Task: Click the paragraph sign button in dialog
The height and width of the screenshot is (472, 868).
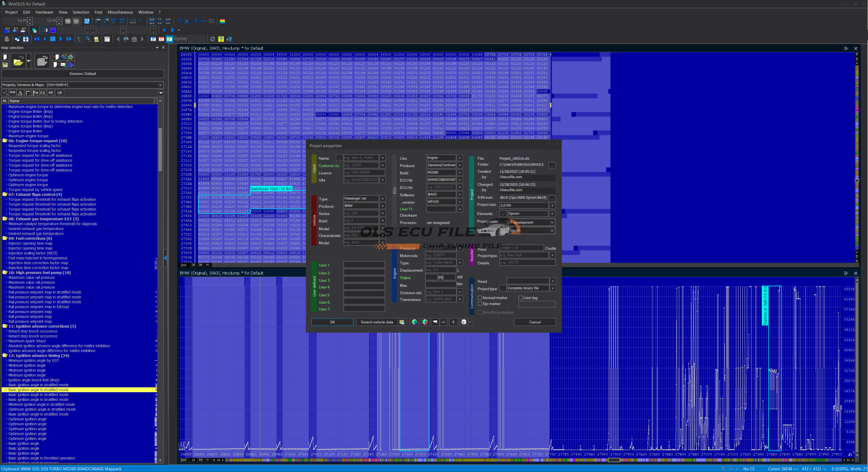Action: (x=453, y=322)
